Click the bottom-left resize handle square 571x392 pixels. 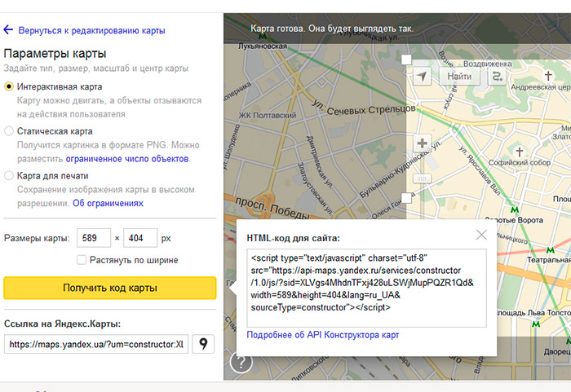406,198
